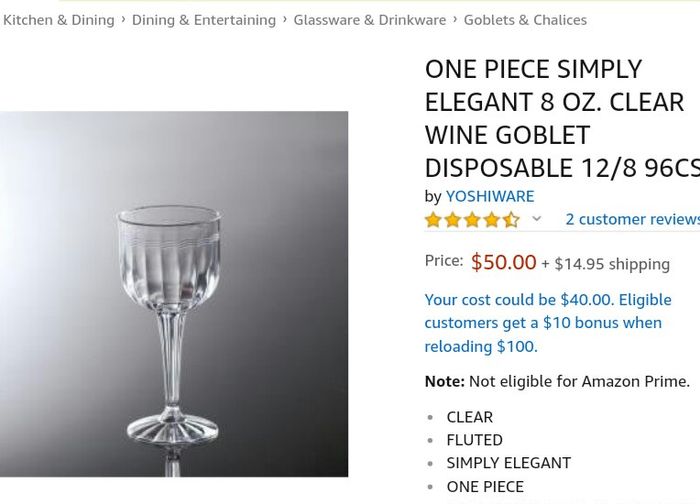Click the third gold rating star
700x504 pixels.
pos(472,220)
